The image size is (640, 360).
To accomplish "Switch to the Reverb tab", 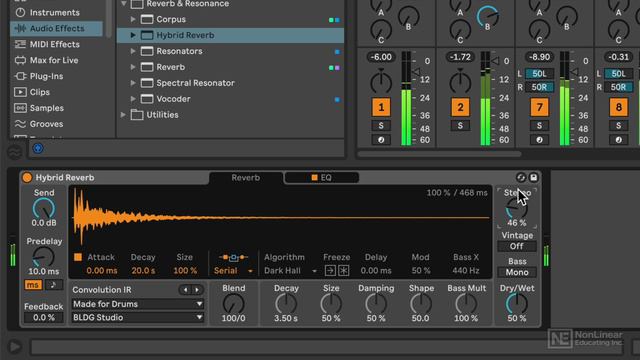I will (246, 178).
